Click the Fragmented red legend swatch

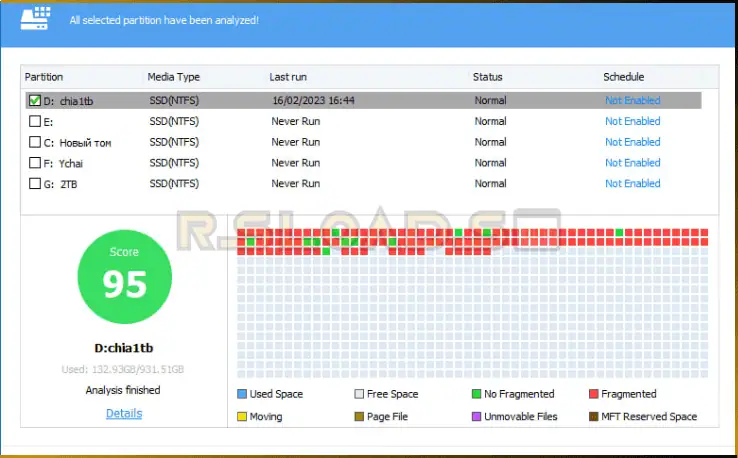click(594, 394)
